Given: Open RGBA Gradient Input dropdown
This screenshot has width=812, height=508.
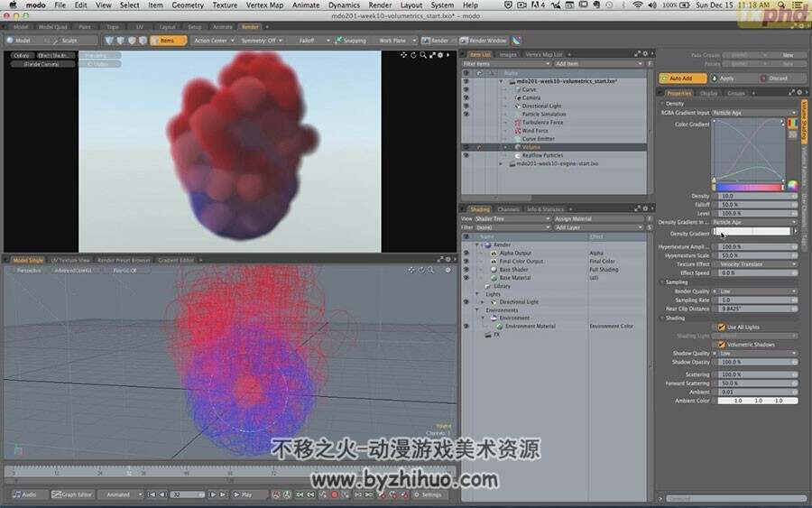Looking at the screenshot, I should (754, 113).
